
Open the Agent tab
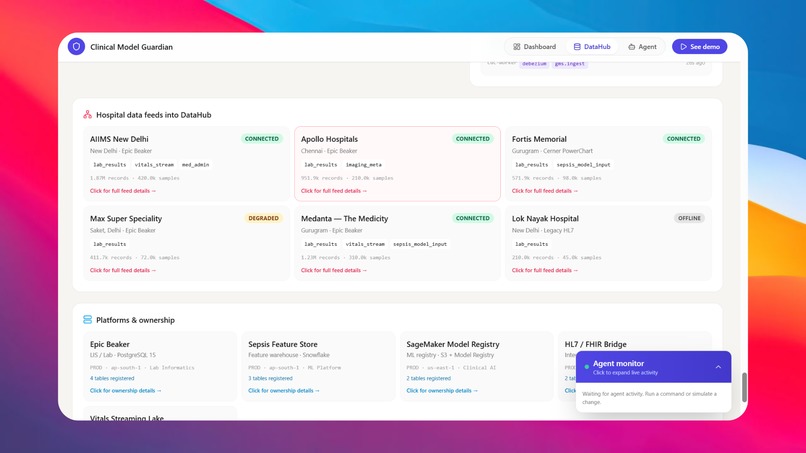point(642,47)
